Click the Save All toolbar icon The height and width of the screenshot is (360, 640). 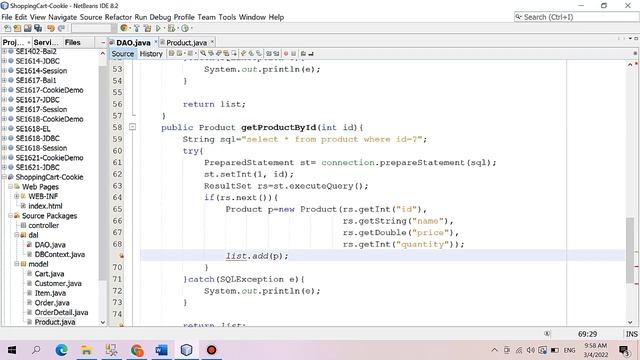pyautogui.click(x=38, y=28)
